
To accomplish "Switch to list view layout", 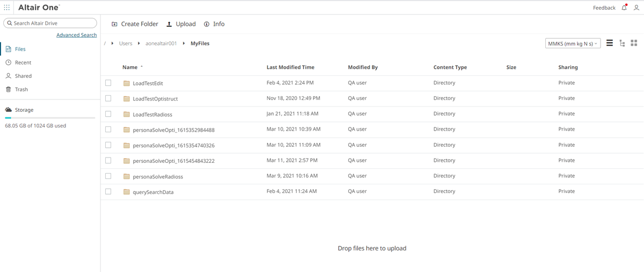I will [x=610, y=43].
